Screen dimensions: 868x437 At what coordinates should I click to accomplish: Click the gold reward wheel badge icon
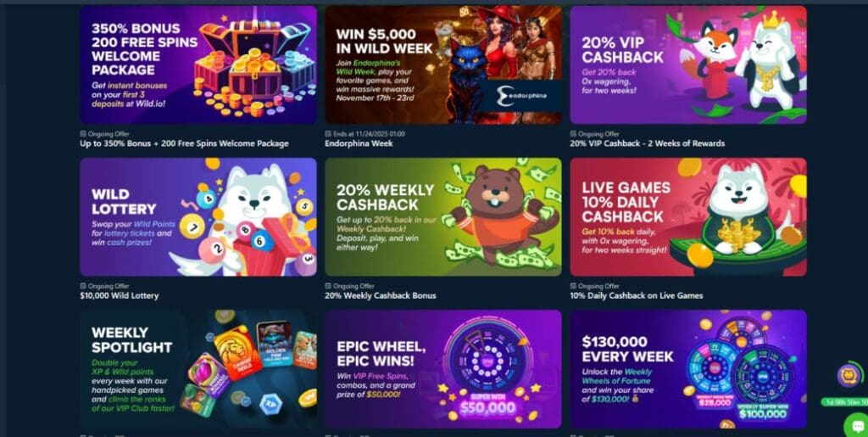tap(849, 376)
